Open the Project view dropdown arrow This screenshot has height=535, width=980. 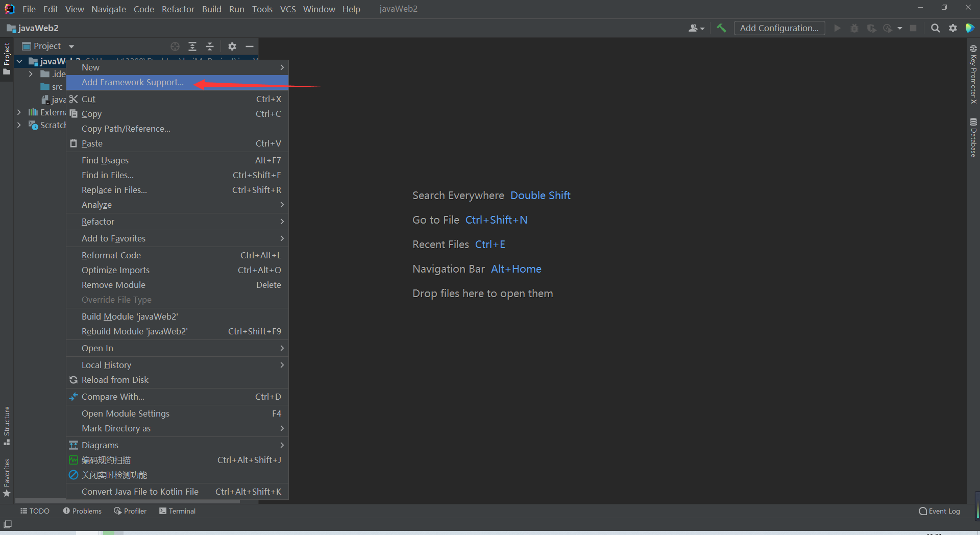(x=71, y=46)
